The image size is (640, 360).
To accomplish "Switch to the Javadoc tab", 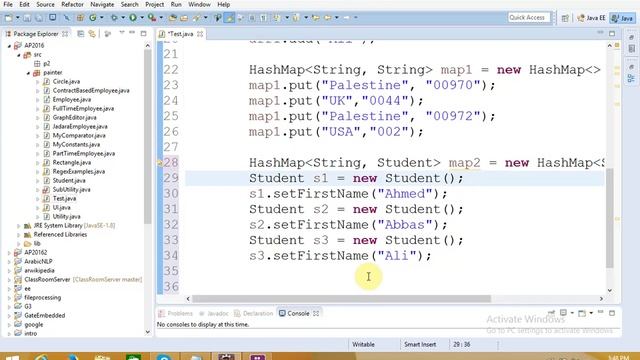I will [213, 313].
